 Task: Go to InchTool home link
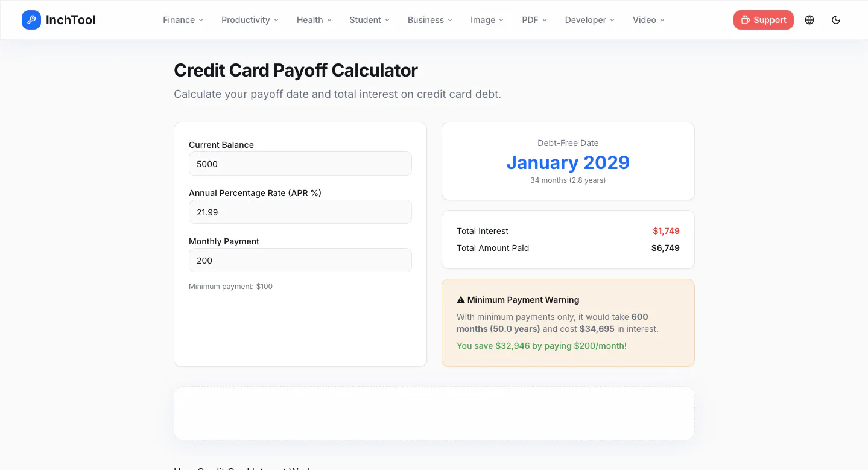tap(59, 20)
